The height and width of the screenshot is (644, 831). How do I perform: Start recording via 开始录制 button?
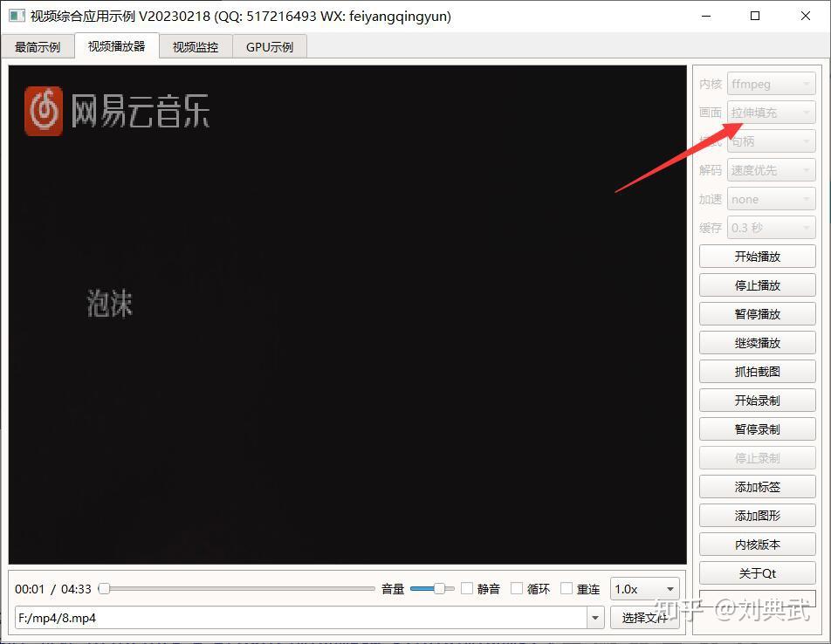(757, 400)
